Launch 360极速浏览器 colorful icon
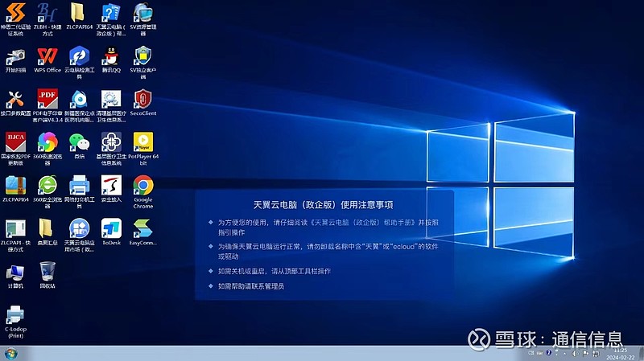This screenshot has width=644, height=361. pyautogui.click(x=47, y=149)
